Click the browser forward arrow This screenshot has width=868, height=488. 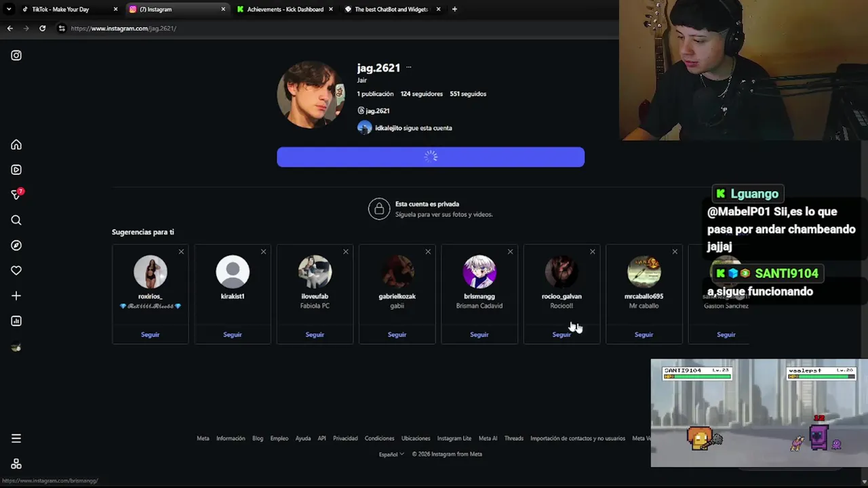pyautogui.click(x=26, y=28)
